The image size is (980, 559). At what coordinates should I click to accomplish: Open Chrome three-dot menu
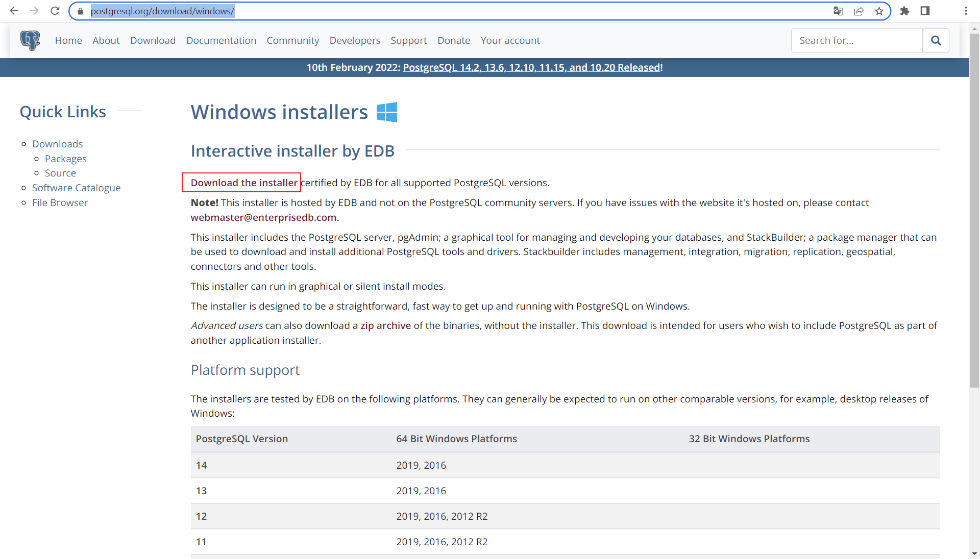(966, 11)
